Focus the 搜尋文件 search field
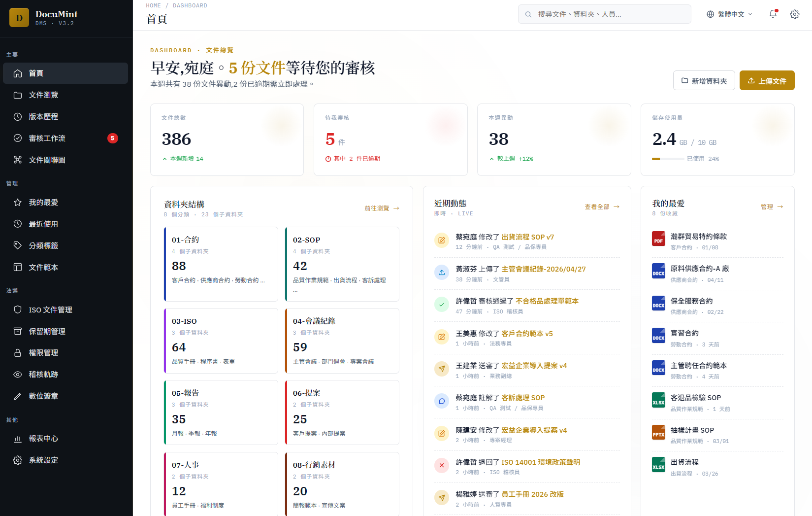Screen dimensions: 812x516 605,14
